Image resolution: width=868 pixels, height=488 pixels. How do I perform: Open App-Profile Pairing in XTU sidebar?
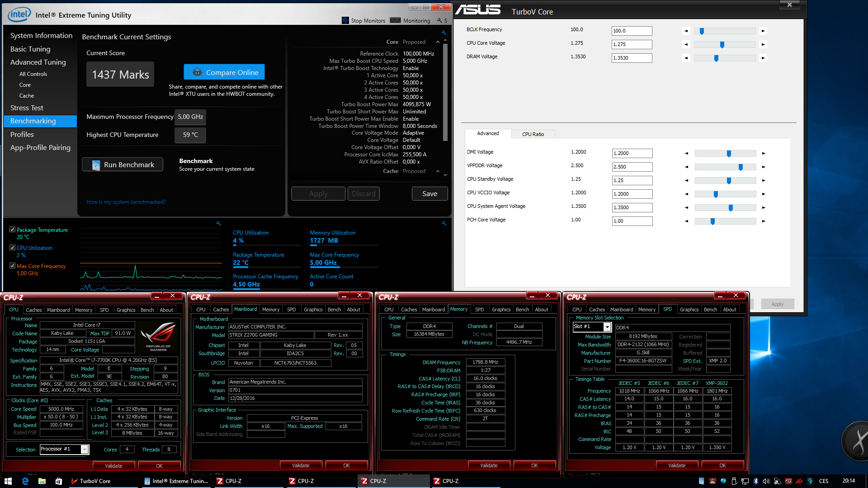(x=40, y=148)
